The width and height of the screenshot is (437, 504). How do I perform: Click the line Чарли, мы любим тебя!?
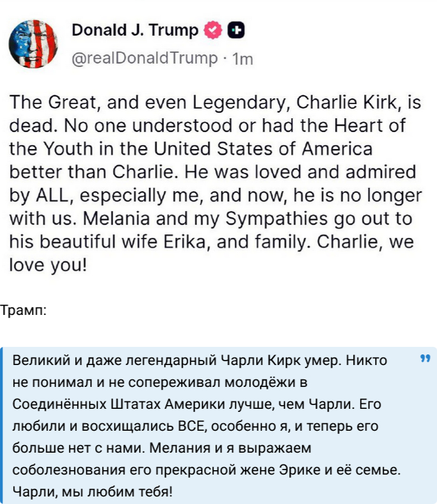coord(93,491)
